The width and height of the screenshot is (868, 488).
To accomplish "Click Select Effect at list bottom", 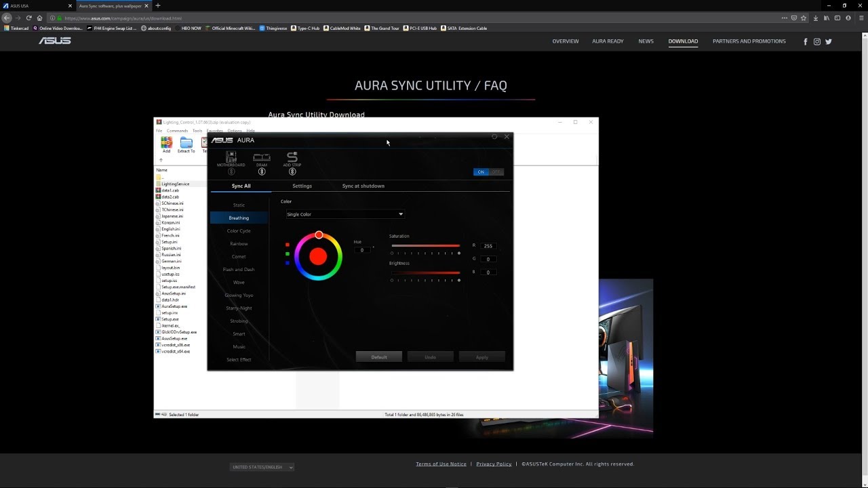I will (x=239, y=359).
